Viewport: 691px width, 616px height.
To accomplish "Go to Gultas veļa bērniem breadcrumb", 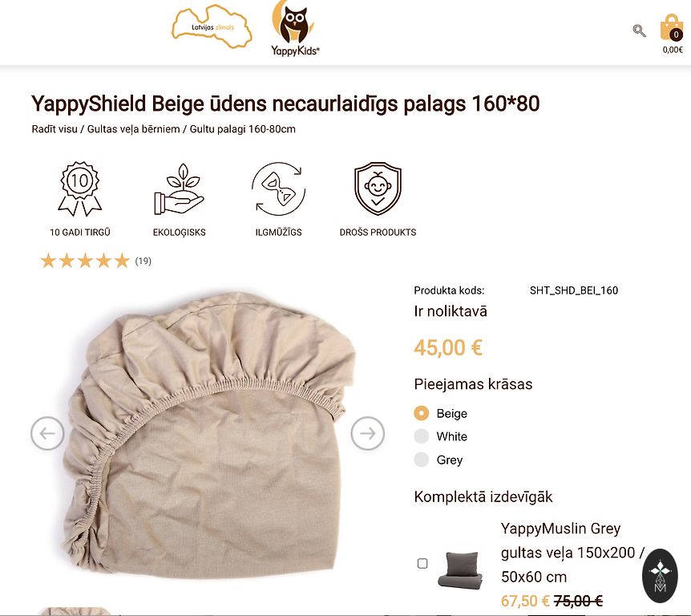I will click(134, 129).
